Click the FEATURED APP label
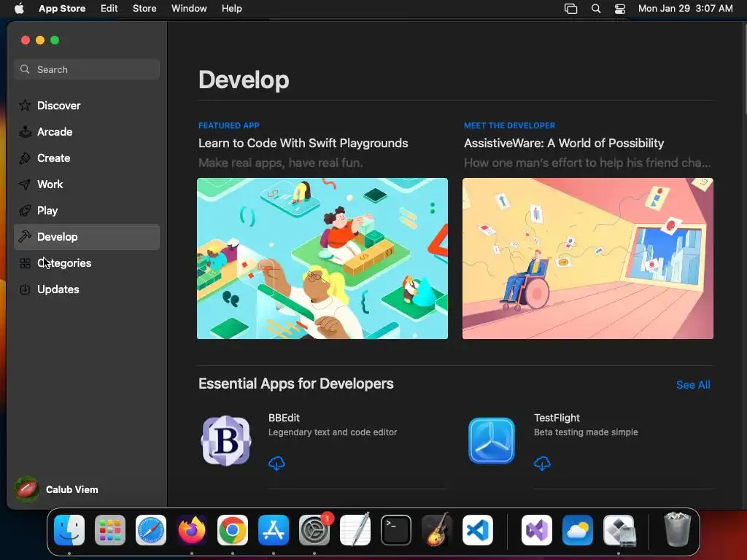This screenshot has width=747, height=560. coord(228,125)
